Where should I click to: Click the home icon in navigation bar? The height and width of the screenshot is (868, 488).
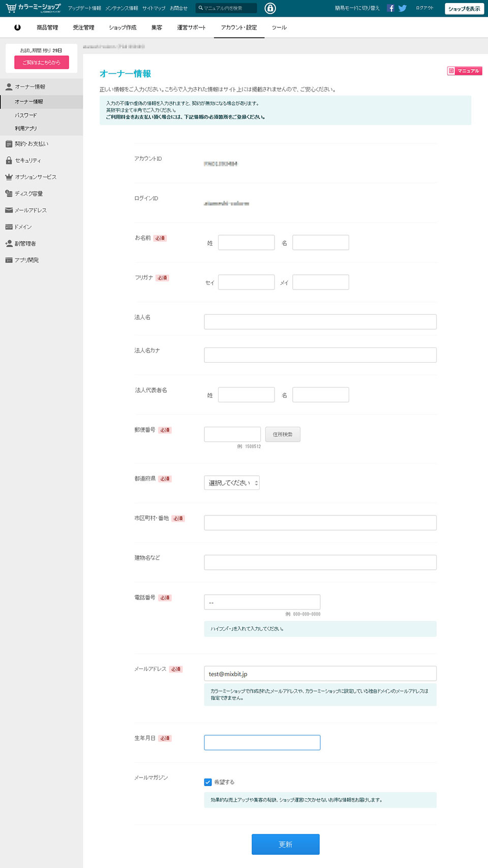tap(17, 27)
